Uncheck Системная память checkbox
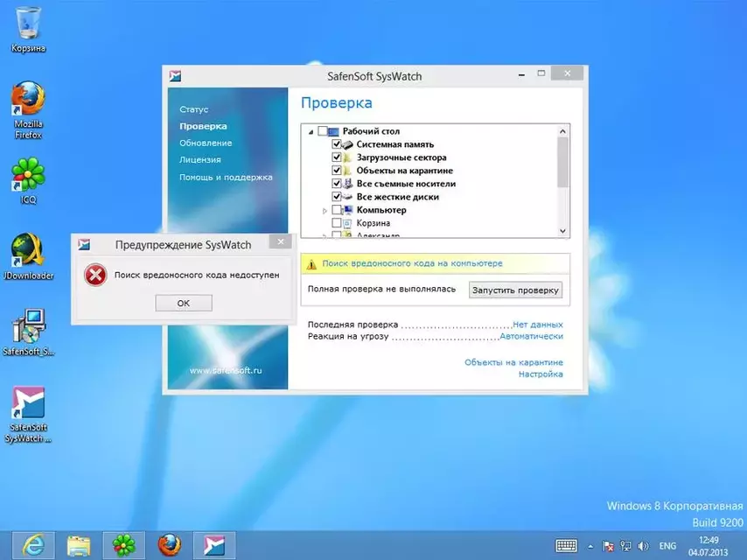The height and width of the screenshot is (560, 747). 337,143
